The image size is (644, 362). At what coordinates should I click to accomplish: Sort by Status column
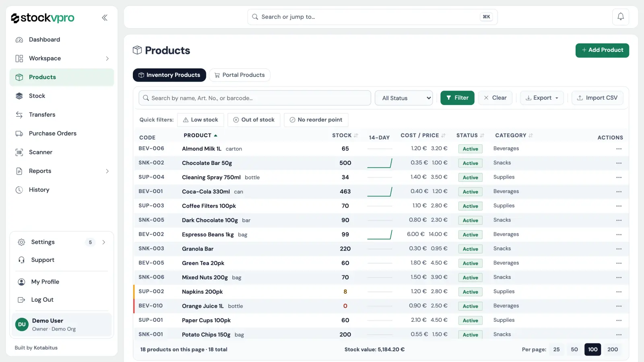[470, 136]
